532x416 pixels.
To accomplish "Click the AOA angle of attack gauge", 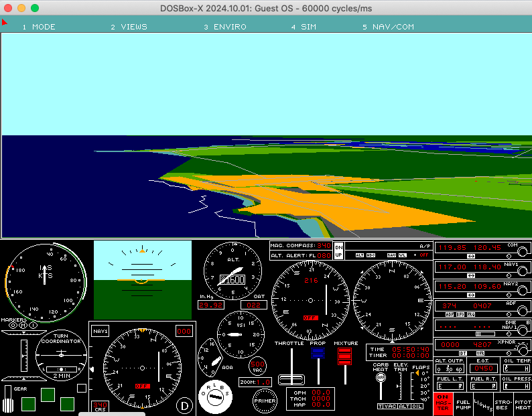I will (x=210, y=358).
